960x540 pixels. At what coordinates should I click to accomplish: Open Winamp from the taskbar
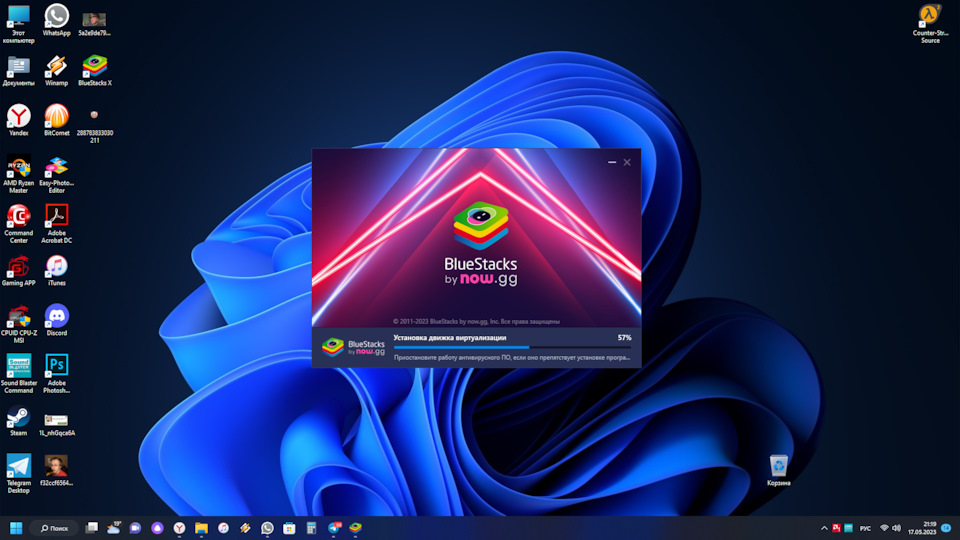pyautogui.click(x=246, y=528)
